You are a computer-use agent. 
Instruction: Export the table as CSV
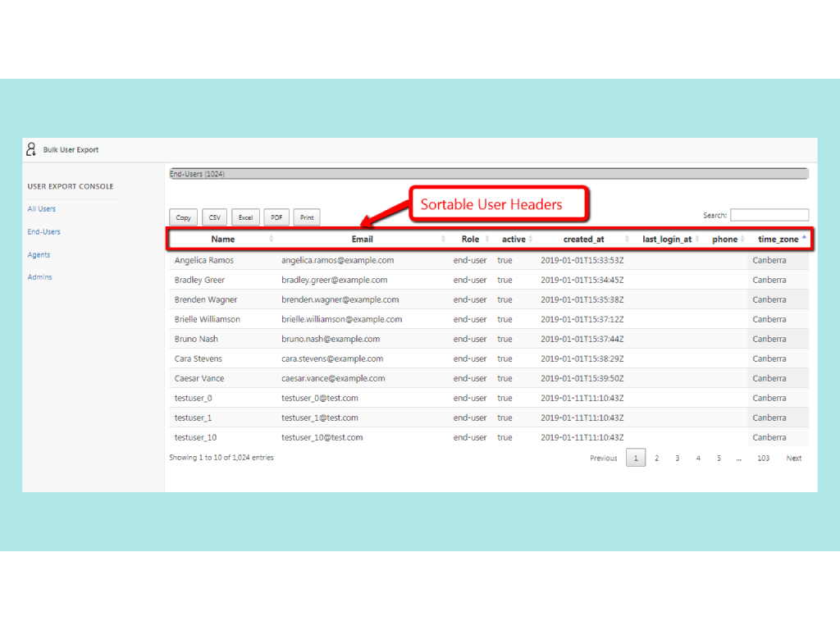(x=214, y=217)
